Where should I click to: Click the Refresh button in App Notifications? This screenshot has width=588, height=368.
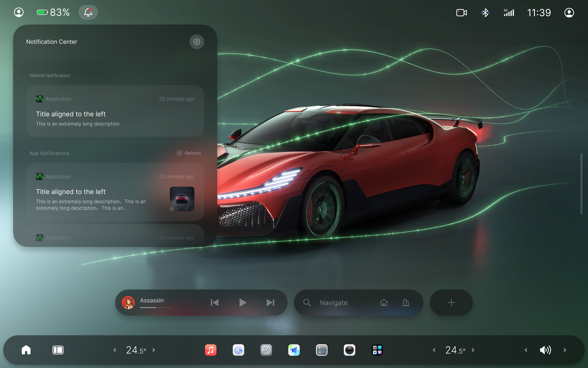[x=189, y=153]
